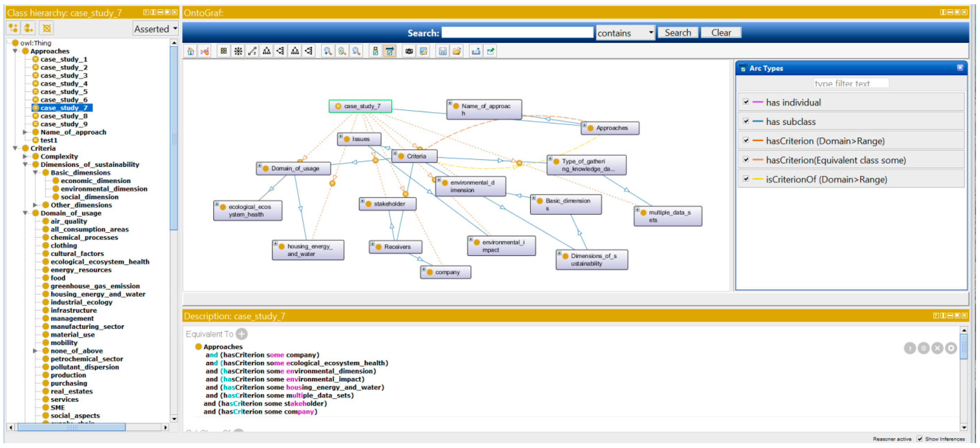
Task: Click the camera icon to save image
Action: click(x=409, y=51)
